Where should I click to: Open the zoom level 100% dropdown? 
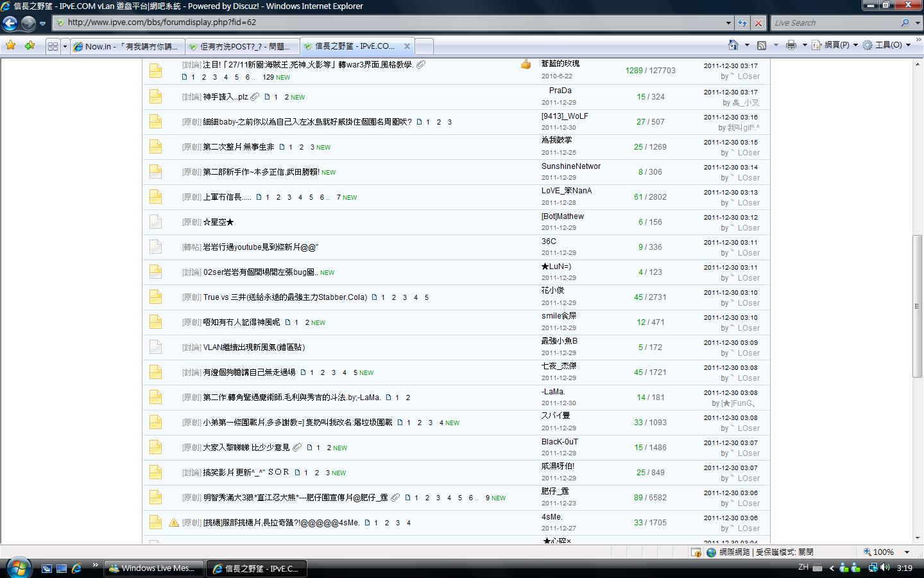pos(907,552)
